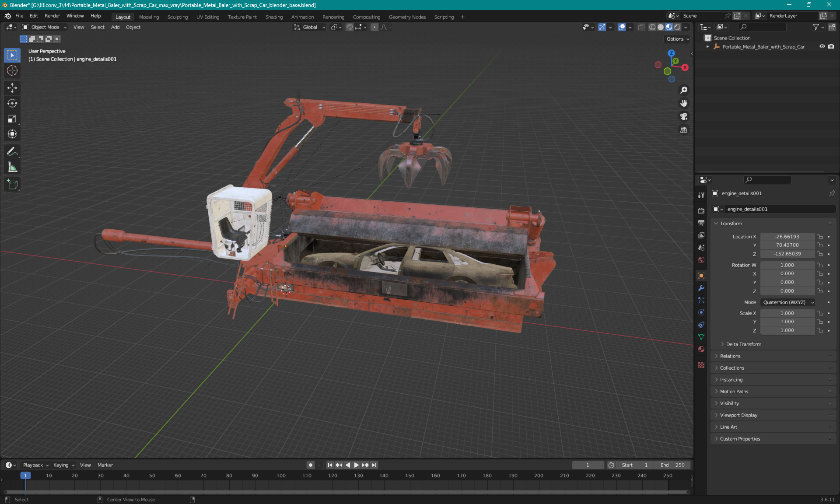840x504 pixels.
Task: Choose the Add Cube tool
Action: 12,184
